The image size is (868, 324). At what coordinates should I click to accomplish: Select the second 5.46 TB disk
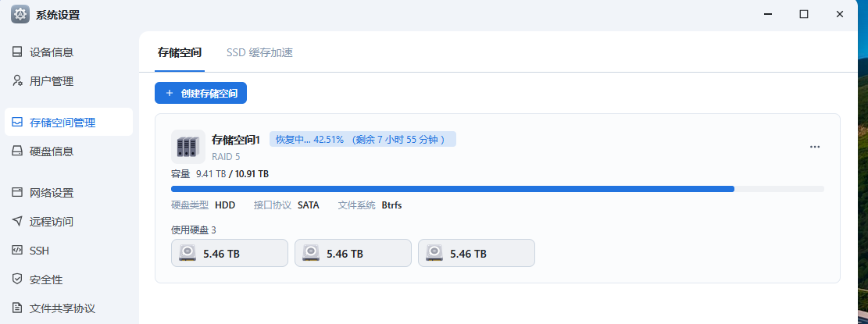coord(353,254)
